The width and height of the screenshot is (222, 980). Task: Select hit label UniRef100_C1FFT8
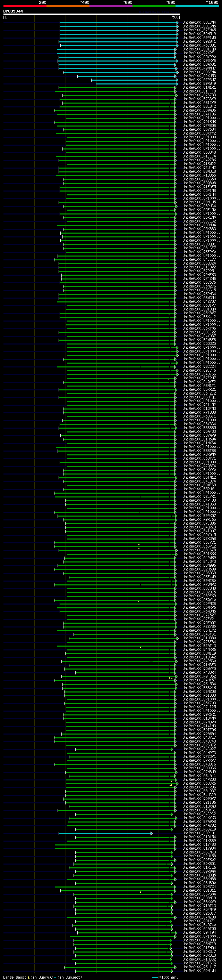point(199,91)
